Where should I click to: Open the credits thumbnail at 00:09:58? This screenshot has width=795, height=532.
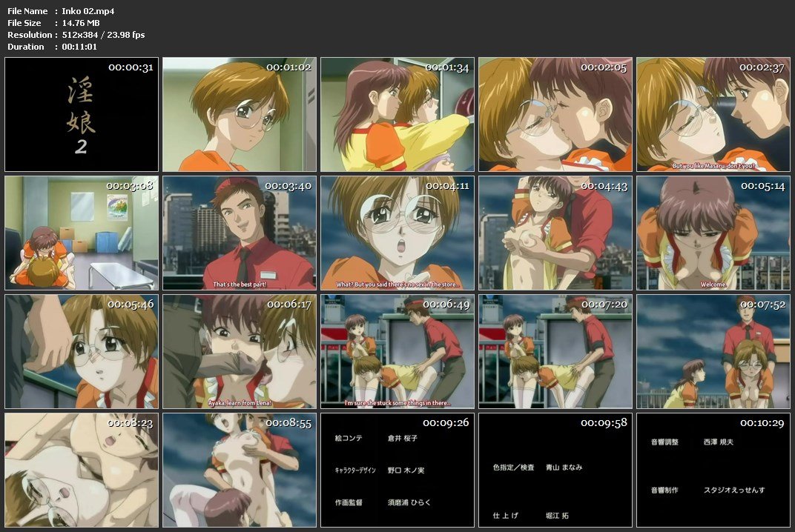pyautogui.click(x=555, y=471)
